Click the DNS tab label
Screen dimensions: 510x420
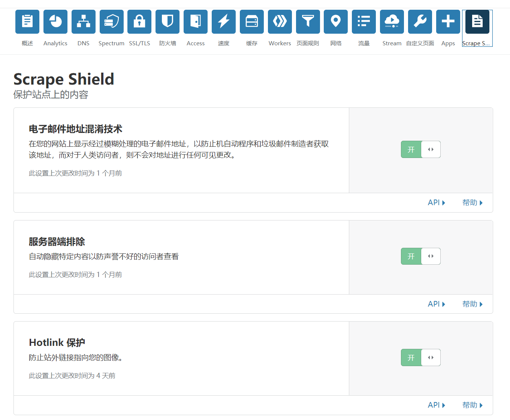(84, 43)
